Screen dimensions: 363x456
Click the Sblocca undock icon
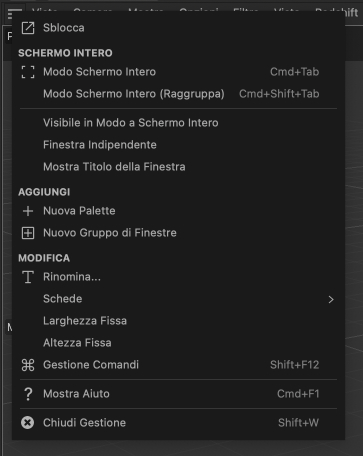[28, 28]
